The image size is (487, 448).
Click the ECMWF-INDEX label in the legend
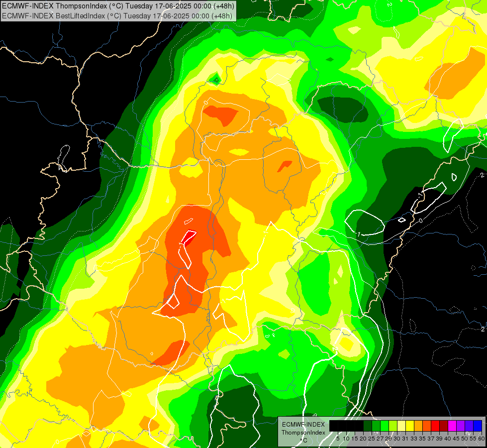coord(303,425)
